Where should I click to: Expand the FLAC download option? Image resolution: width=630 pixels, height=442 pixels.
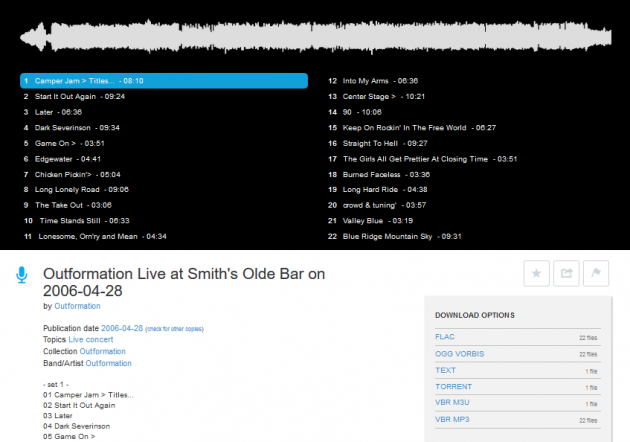point(446,339)
